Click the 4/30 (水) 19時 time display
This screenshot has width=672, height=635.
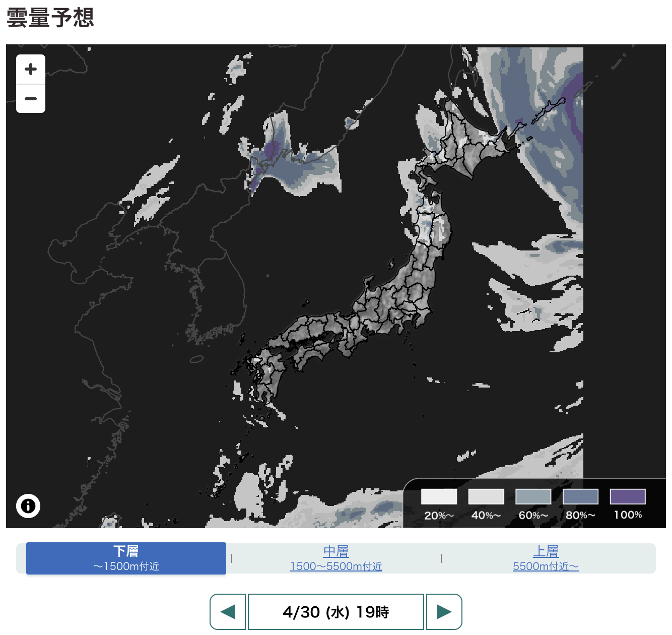point(336,612)
